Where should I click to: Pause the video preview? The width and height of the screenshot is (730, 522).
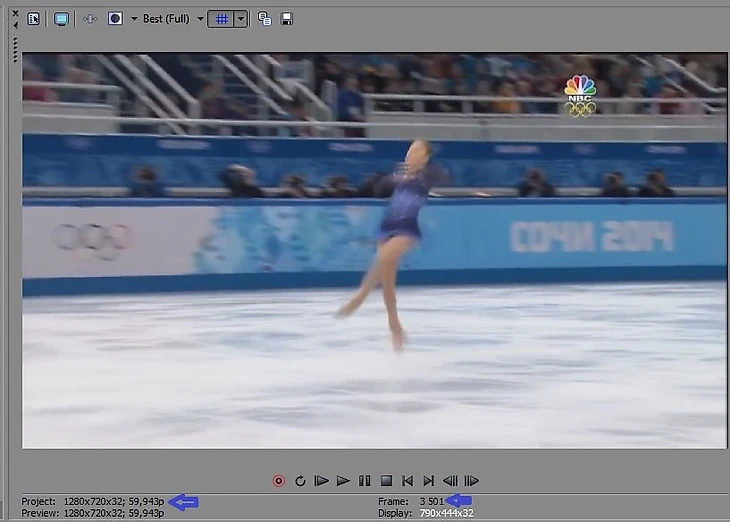364,481
